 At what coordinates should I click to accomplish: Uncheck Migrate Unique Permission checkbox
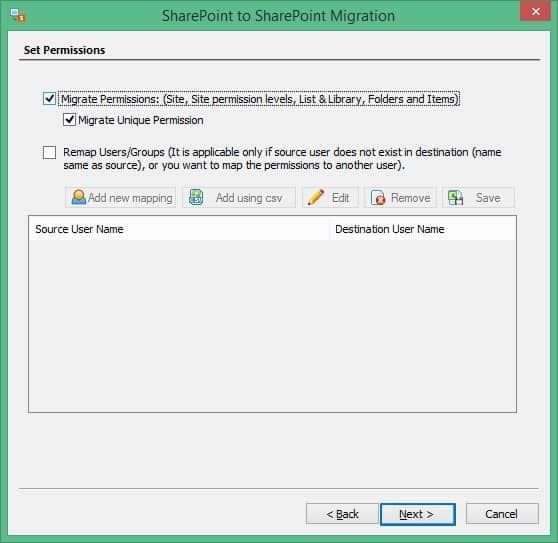(69, 120)
